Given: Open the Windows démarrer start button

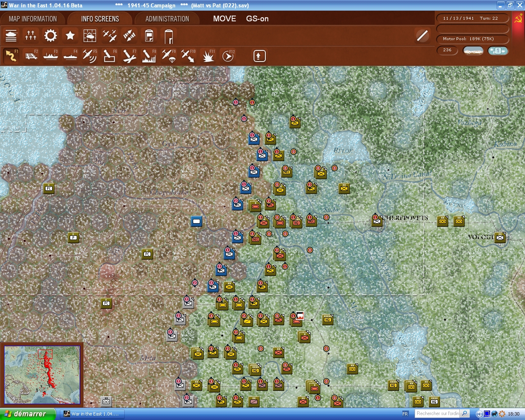Looking at the screenshot, I should tap(27, 414).
